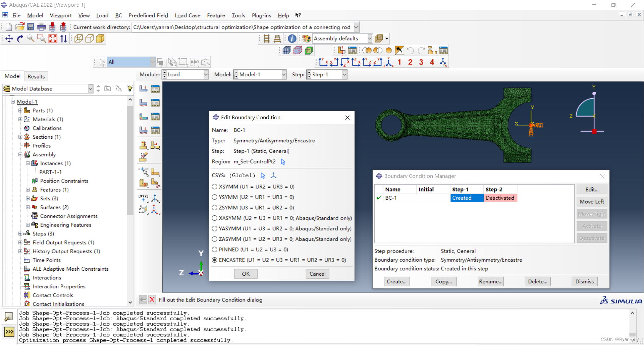
Task: Click the red X cancel procedure icon
Action: pos(152,299)
